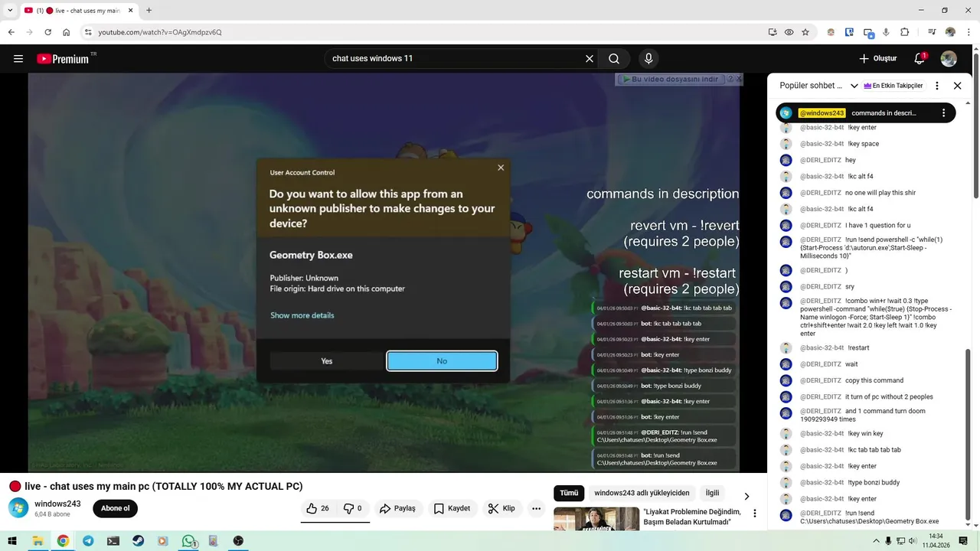Open pinned message @windows243 options menu
Screen dimensions: 980x551
click(943, 112)
